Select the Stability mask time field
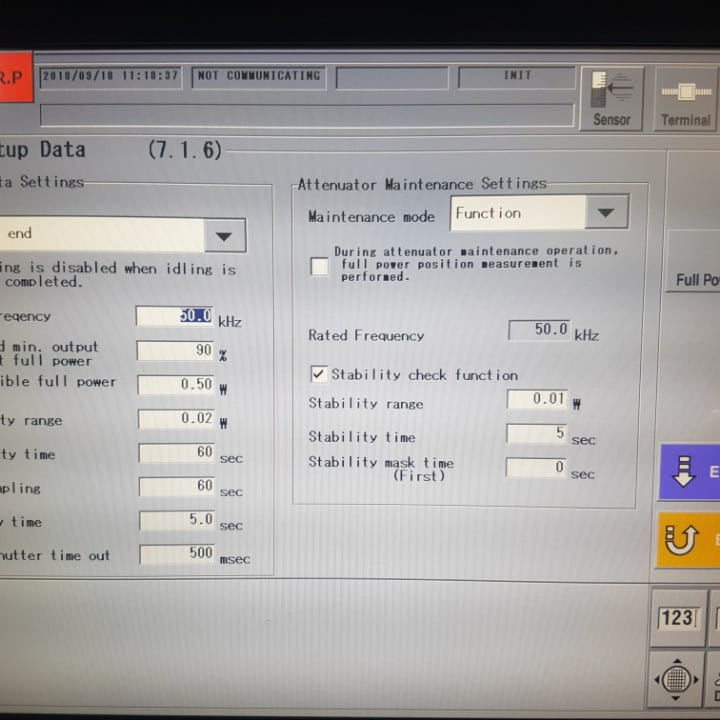The height and width of the screenshot is (720, 720). point(537,467)
